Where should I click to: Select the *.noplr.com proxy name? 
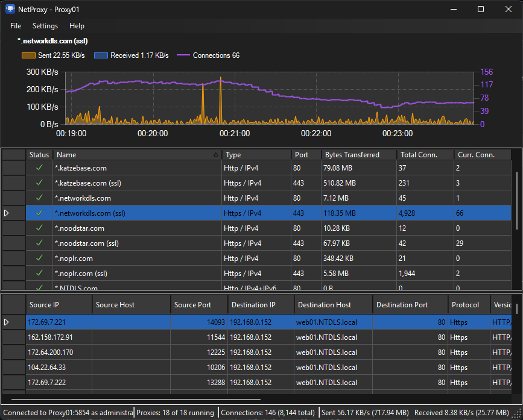tap(74, 259)
